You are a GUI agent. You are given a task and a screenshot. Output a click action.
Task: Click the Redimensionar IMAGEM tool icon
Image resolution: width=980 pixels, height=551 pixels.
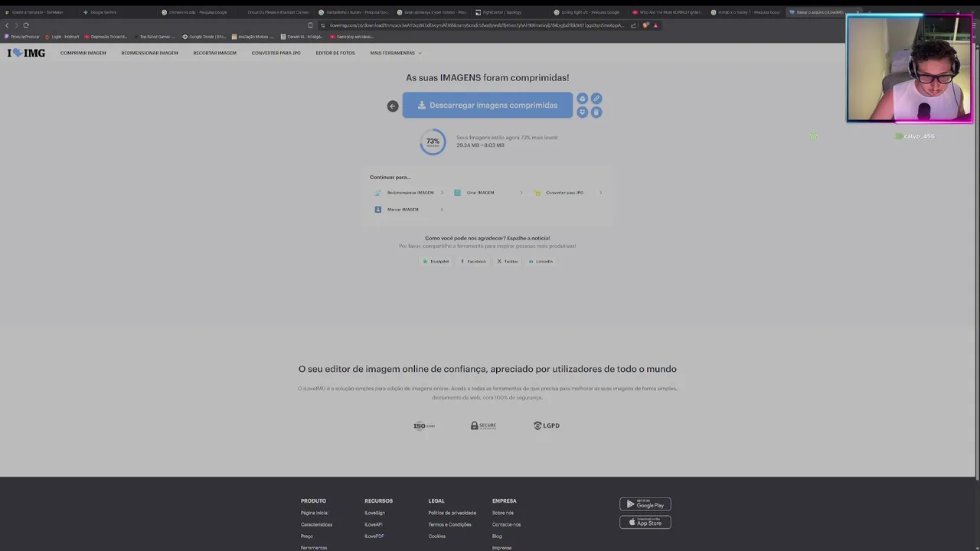tap(377, 193)
